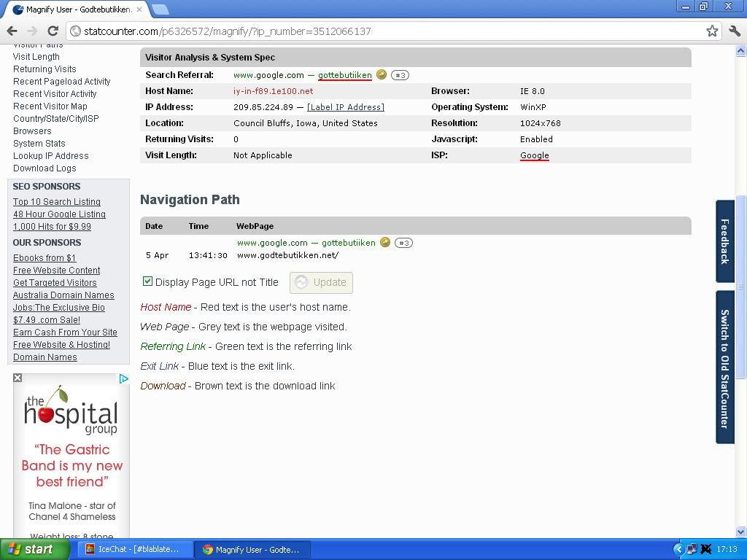
Task: Click the hospital group ad image
Action: click(71, 455)
